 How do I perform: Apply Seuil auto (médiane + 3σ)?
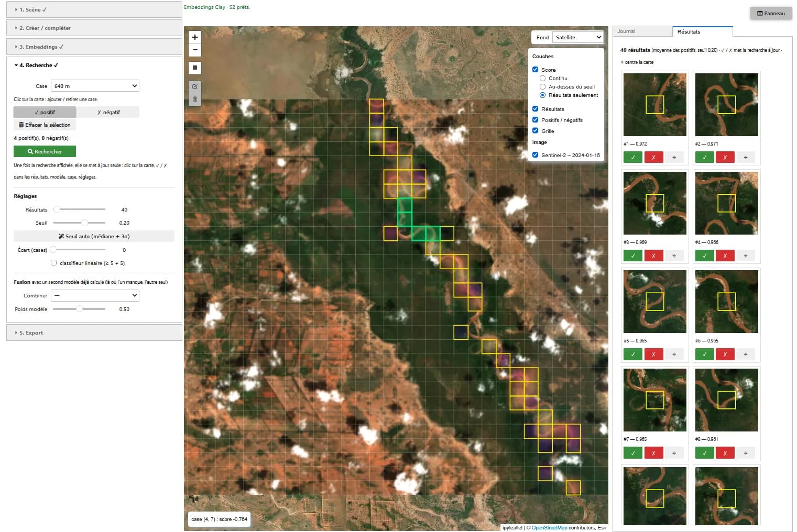click(x=94, y=236)
